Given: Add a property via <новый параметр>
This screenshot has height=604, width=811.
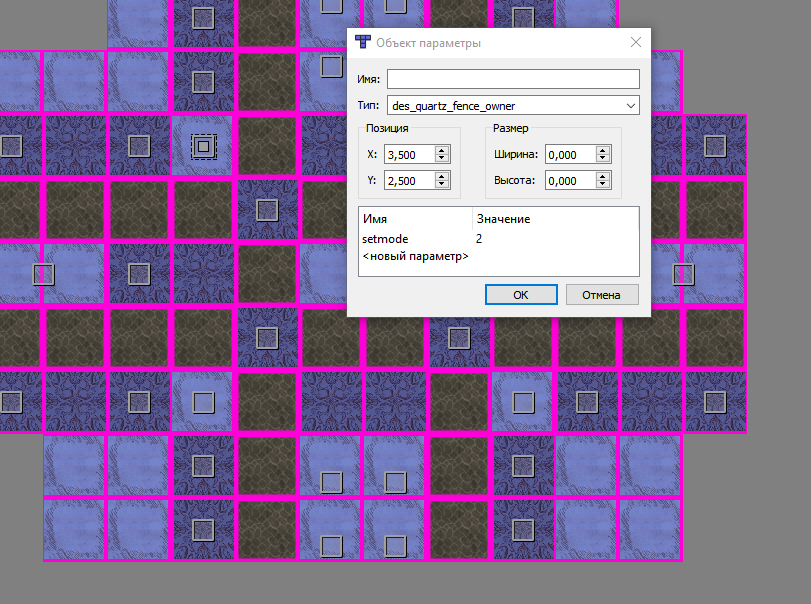Looking at the screenshot, I should tap(415, 257).
